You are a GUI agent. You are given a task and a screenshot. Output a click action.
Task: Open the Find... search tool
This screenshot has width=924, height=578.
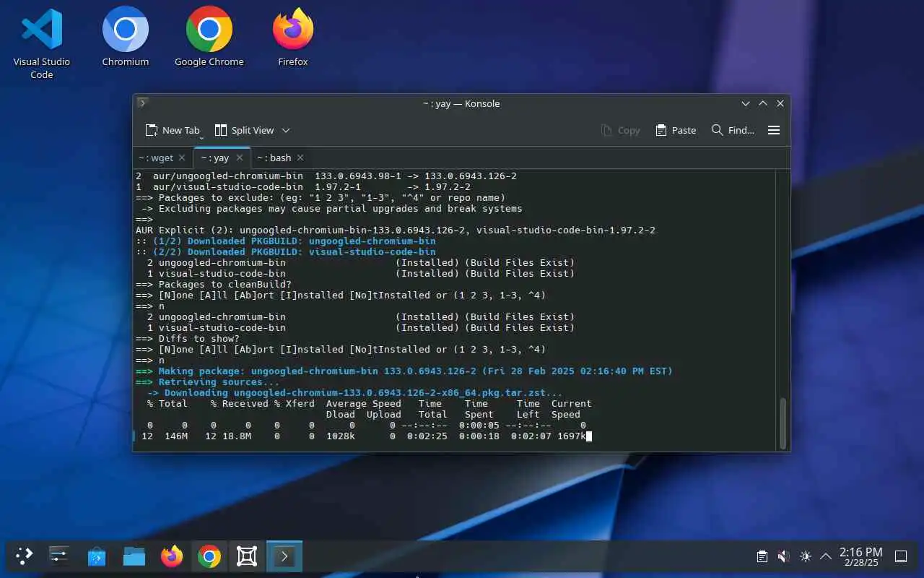click(x=733, y=130)
